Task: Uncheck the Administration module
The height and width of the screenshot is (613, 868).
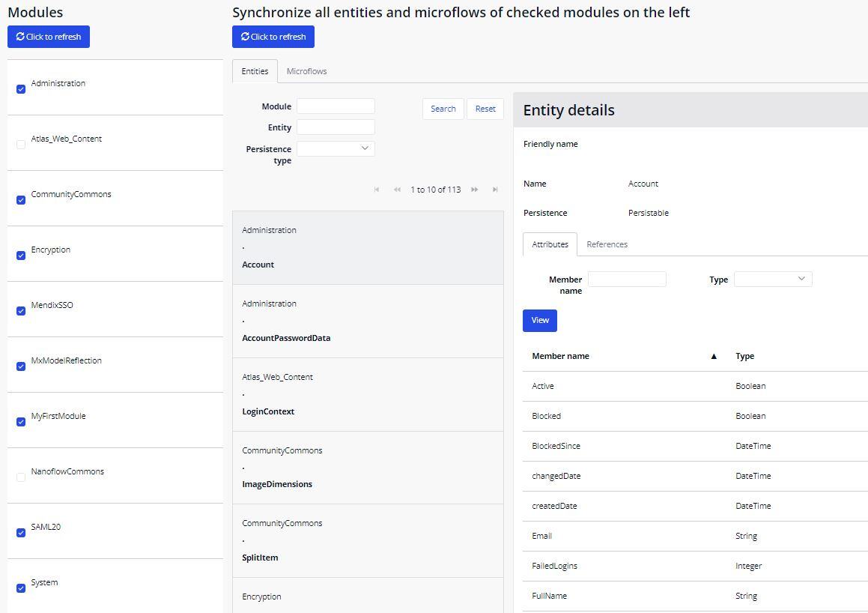Action: point(20,89)
